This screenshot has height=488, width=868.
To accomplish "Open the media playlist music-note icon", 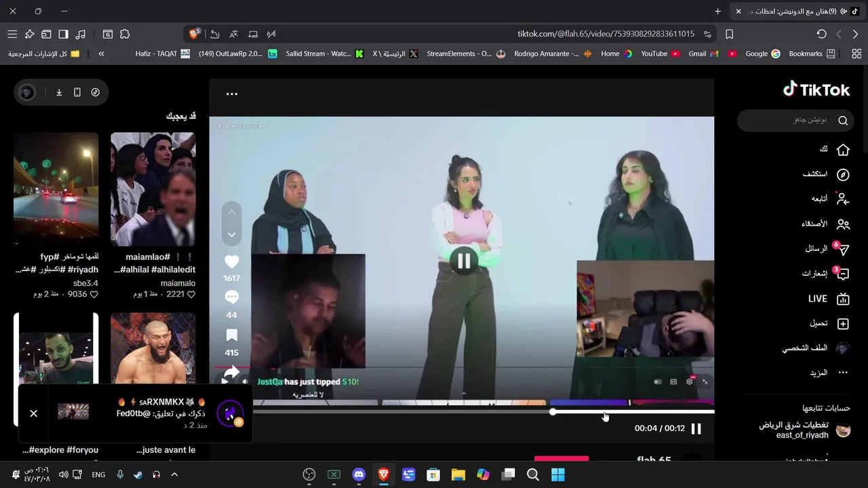I will [81, 34].
